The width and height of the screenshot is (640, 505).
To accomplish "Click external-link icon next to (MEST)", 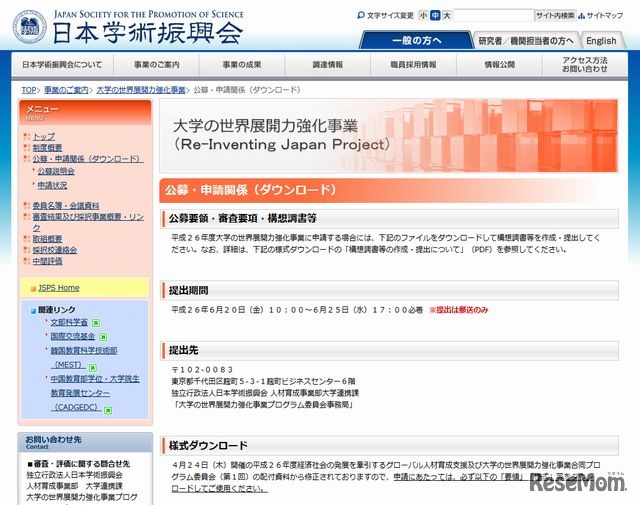I will (x=93, y=367).
